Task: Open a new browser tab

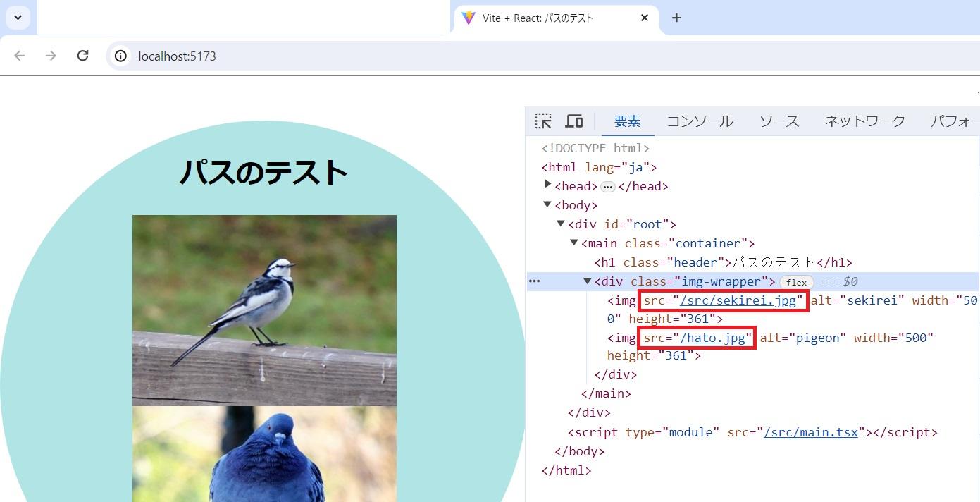Action: point(676,18)
